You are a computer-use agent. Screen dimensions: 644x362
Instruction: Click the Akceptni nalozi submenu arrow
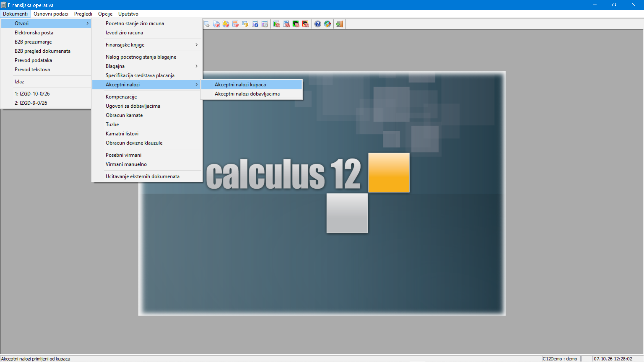coord(197,85)
